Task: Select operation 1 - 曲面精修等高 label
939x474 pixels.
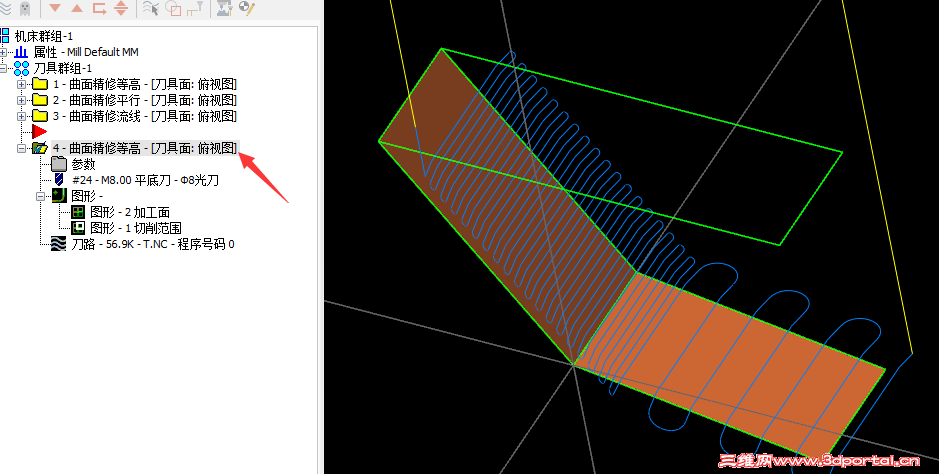Action: click(145, 84)
